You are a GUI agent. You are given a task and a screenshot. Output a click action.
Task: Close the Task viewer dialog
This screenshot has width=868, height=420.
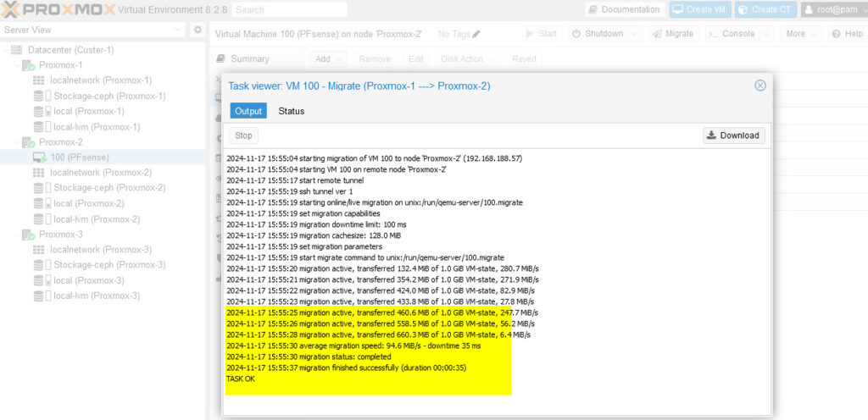pos(760,86)
